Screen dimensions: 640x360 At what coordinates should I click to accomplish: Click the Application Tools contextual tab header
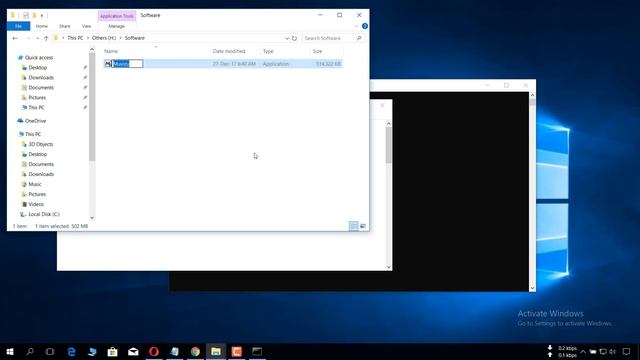coord(117,16)
